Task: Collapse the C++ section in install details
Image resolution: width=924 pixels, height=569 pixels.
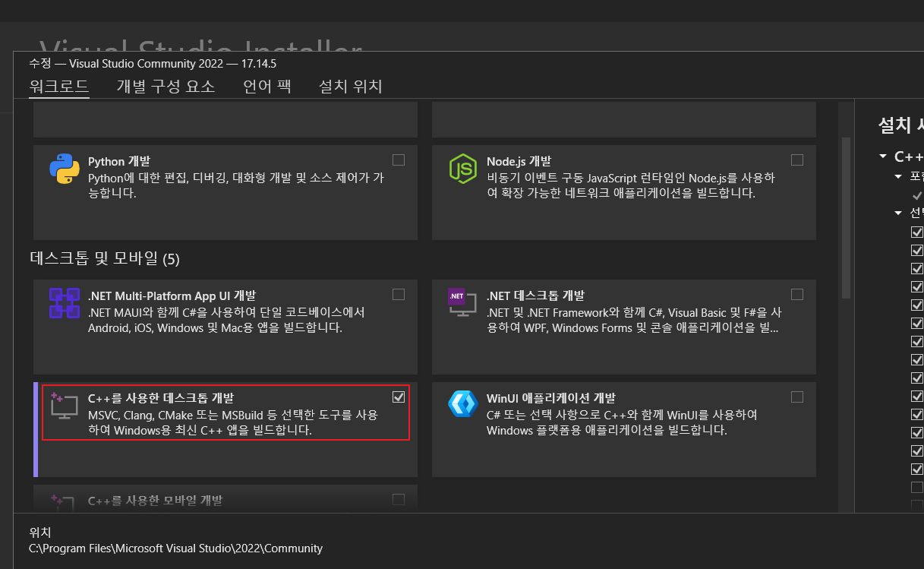Action: coord(882,156)
